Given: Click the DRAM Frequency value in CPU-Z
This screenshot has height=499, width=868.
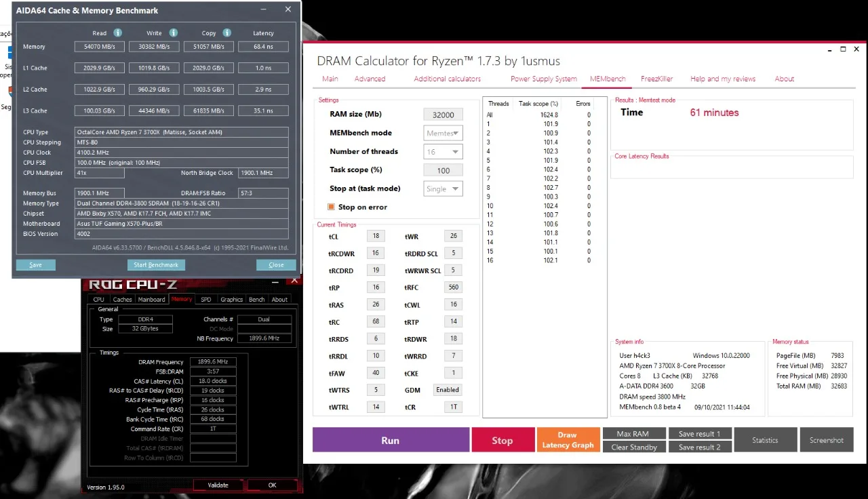Looking at the screenshot, I should pos(213,362).
